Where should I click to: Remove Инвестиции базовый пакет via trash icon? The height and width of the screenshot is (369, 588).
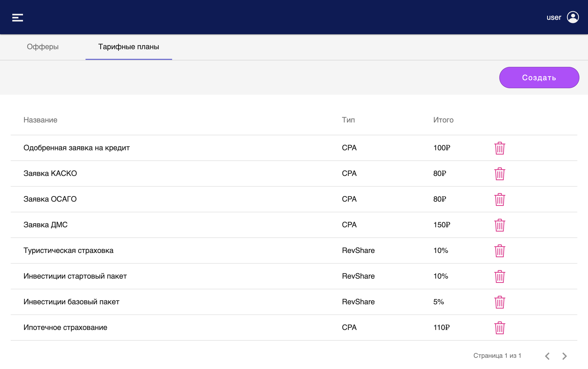point(499,302)
